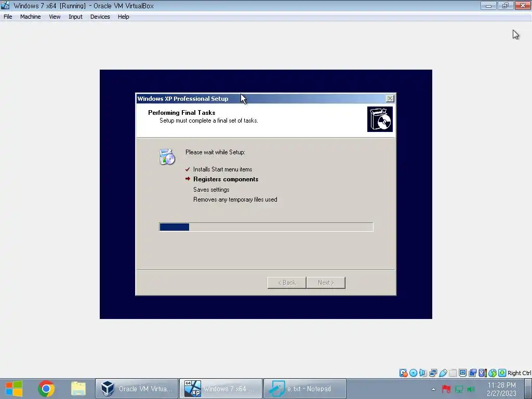The image size is (532, 399).
Task: Click the 'Saves settings' step text
Action: (211, 190)
